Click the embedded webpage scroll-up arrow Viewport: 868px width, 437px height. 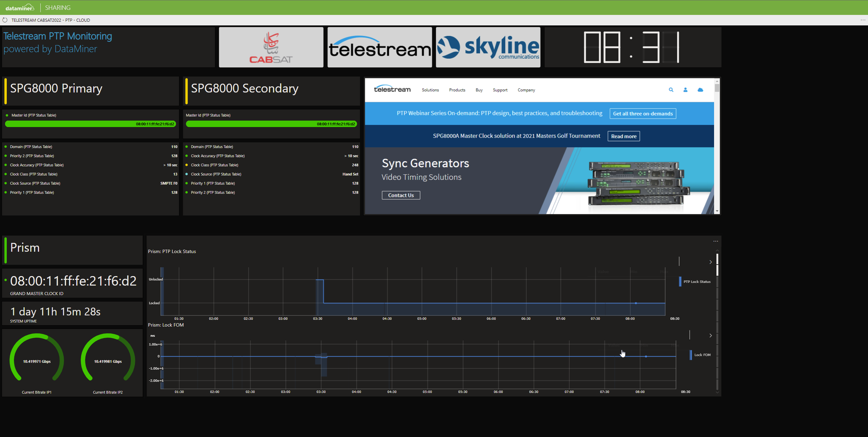(717, 81)
